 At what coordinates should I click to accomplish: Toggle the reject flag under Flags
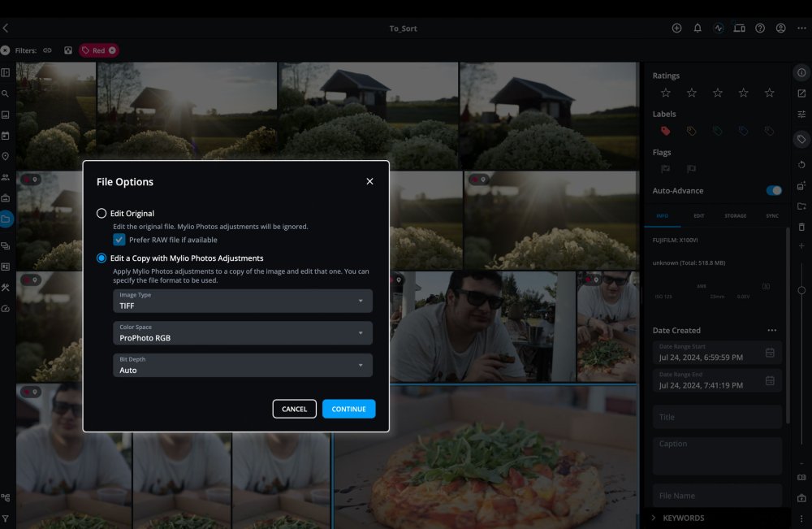point(691,169)
